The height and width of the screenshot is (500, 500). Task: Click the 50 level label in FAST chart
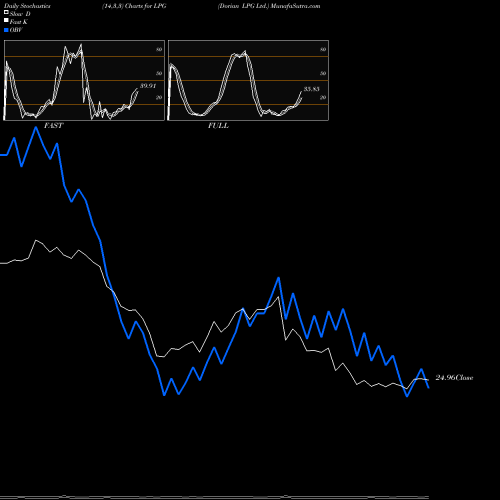tap(159, 73)
